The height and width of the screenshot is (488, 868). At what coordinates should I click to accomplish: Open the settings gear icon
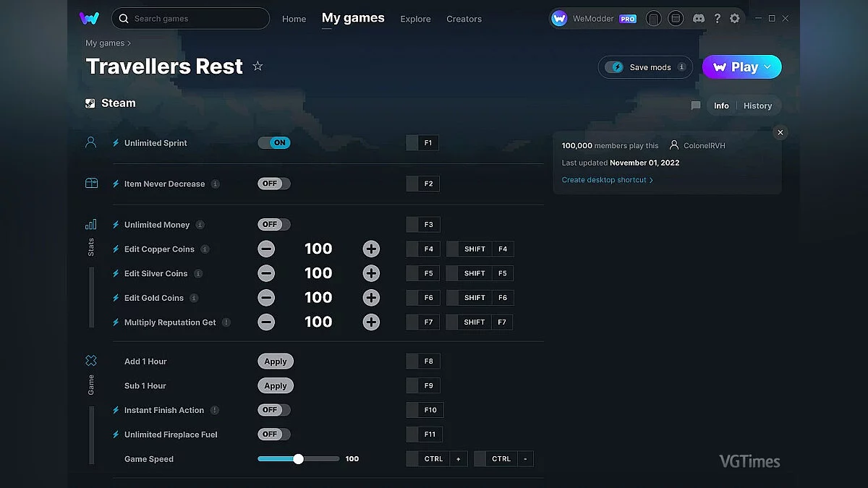735,19
